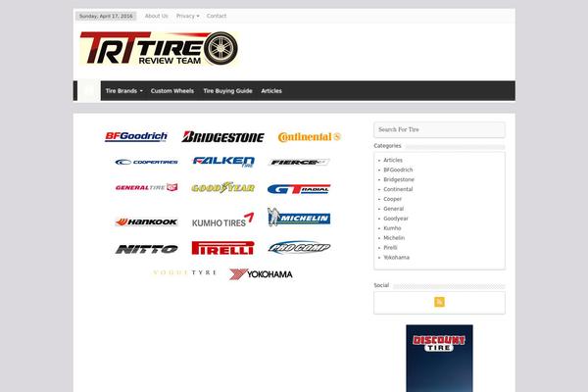Open the Cooper Tires brand logo
588x392 pixels.
(x=147, y=162)
